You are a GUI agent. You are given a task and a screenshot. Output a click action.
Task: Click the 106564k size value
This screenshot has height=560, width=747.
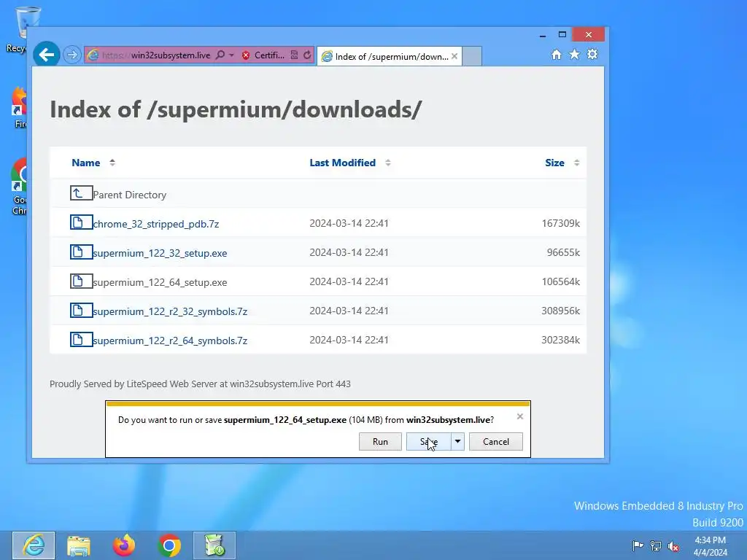click(561, 281)
